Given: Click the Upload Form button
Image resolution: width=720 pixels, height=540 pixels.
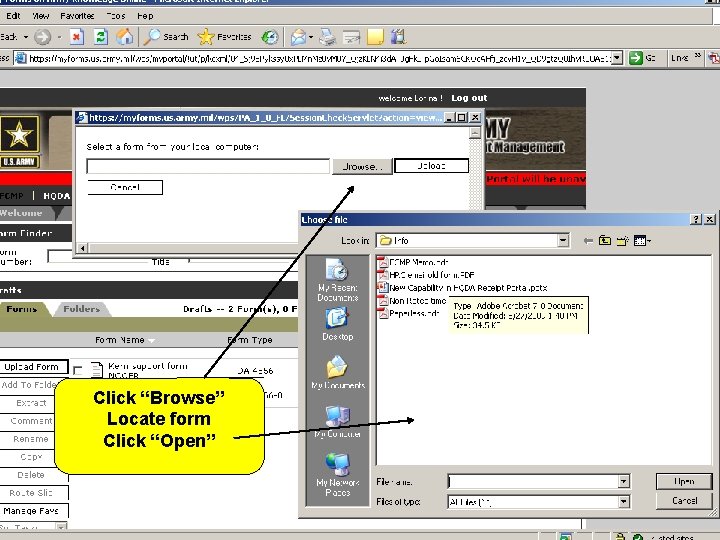Looking at the screenshot, I should (32, 367).
